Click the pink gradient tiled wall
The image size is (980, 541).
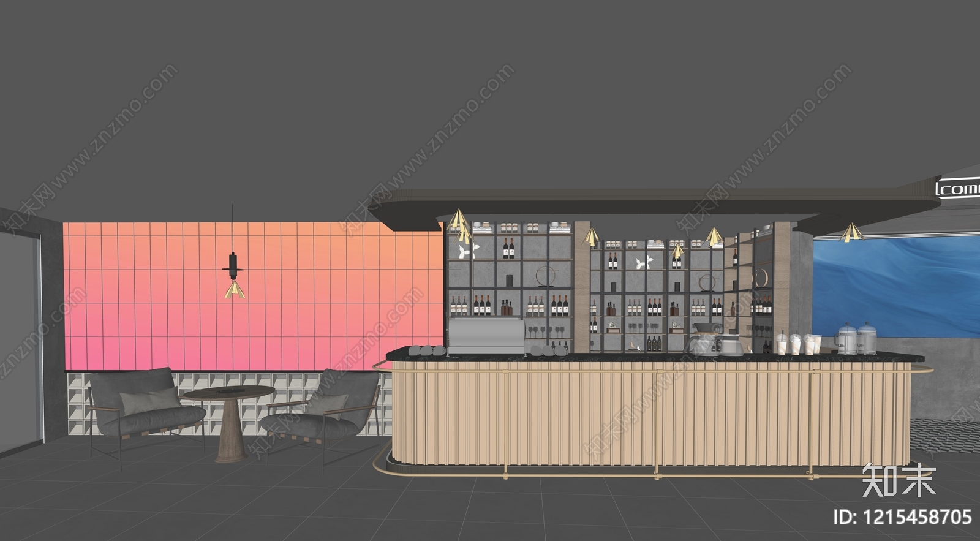click(253, 296)
